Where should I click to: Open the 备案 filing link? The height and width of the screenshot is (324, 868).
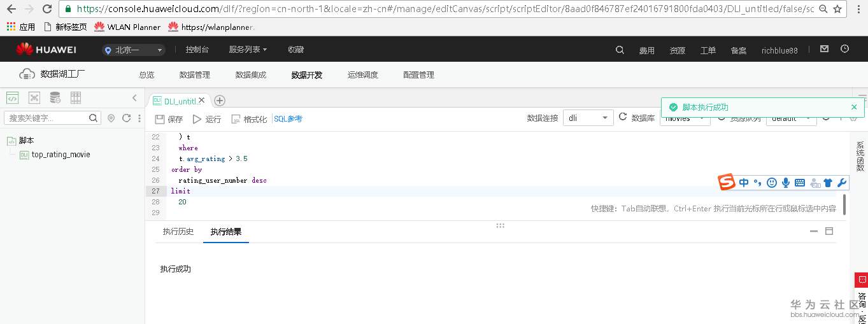(x=739, y=50)
